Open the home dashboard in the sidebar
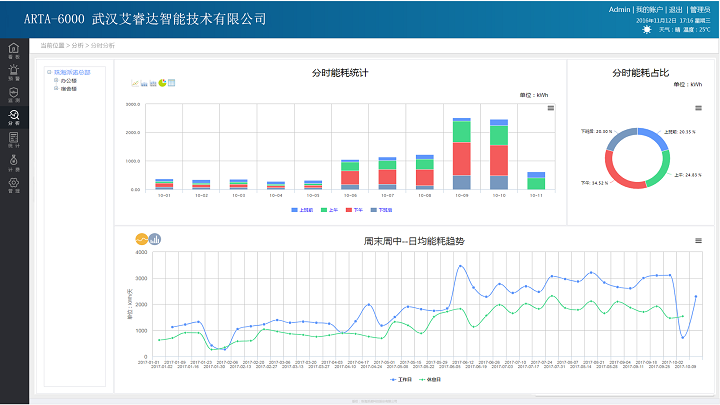Viewport: 720px width, 405px height. pyautogui.click(x=13, y=50)
